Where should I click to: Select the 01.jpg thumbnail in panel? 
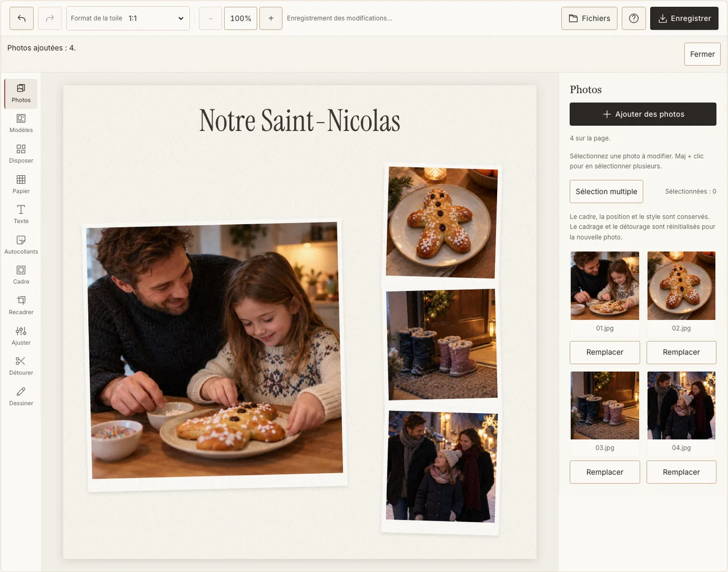coord(605,286)
